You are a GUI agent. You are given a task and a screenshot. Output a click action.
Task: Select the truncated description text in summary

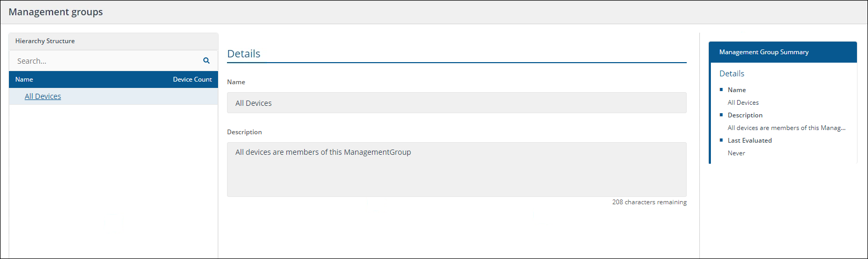coord(786,128)
